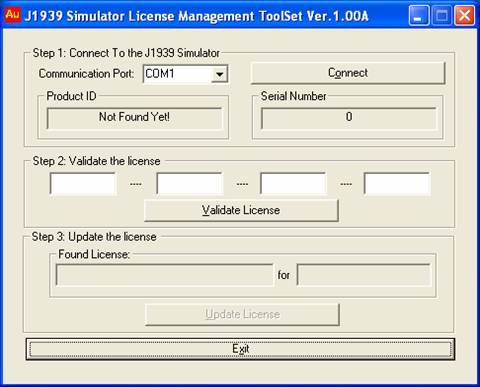The height and width of the screenshot is (387, 480).
Task: Click the Found License field left of 'for'
Action: 165,275
